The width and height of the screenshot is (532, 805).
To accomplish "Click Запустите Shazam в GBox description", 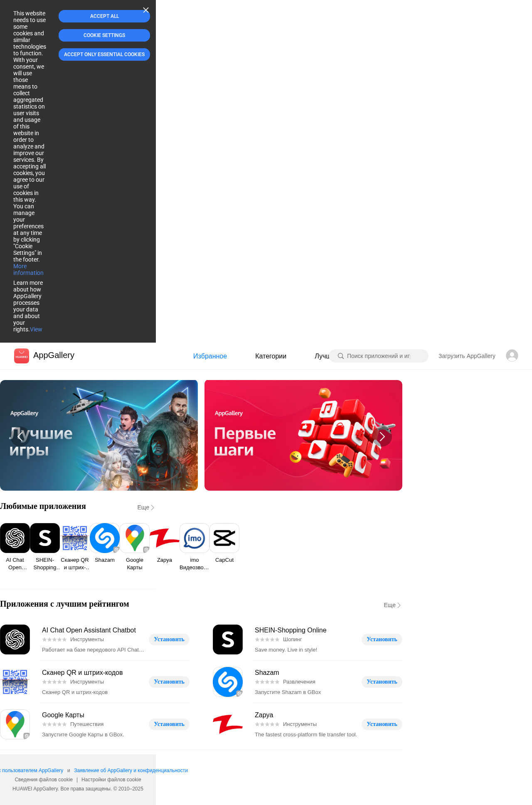I will [288, 692].
